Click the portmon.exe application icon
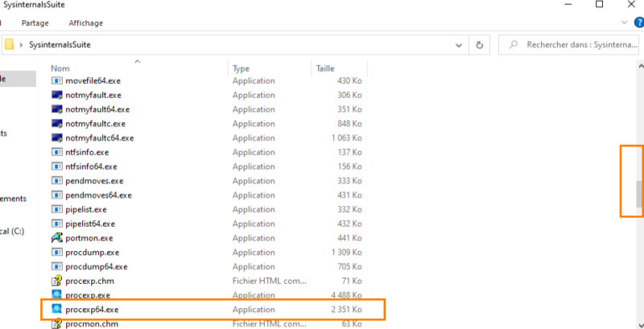 56,238
